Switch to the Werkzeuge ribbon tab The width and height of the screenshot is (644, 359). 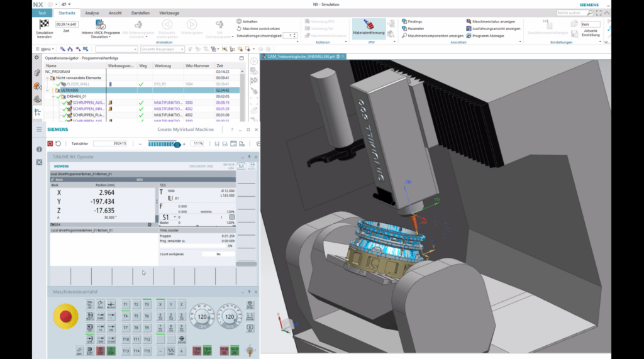tap(169, 13)
